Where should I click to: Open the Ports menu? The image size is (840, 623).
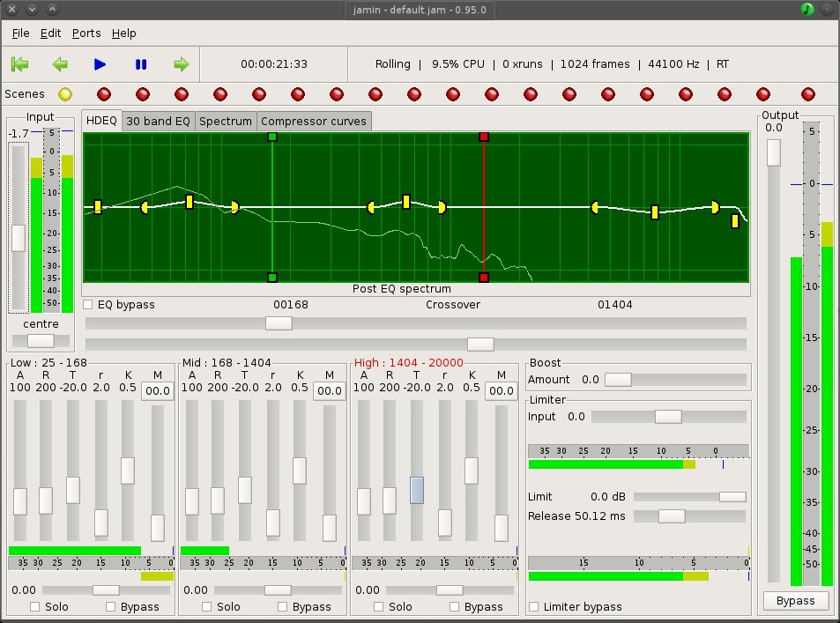coord(86,33)
